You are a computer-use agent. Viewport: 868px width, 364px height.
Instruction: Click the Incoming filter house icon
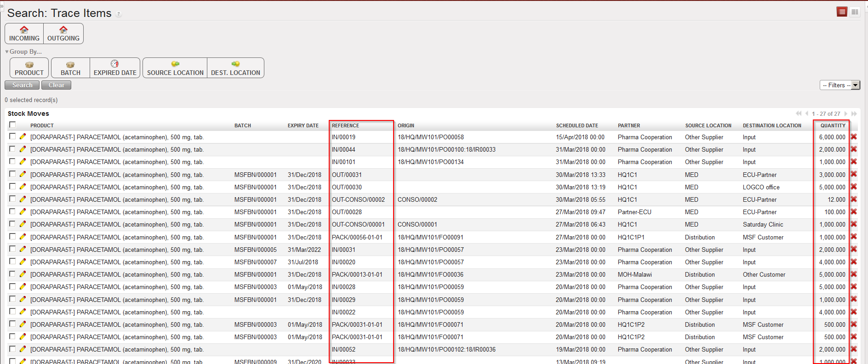(24, 30)
